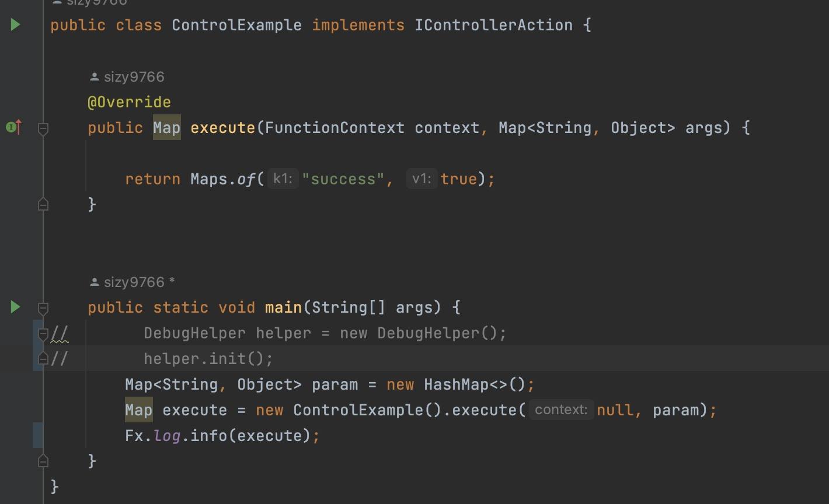Click the VCS change marker beside Fx.log.info line
Screen dimensions: 829x504
click(37, 436)
